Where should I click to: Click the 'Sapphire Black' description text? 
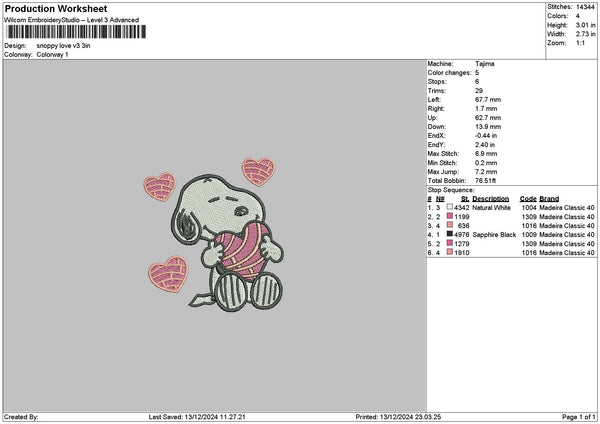click(x=494, y=235)
